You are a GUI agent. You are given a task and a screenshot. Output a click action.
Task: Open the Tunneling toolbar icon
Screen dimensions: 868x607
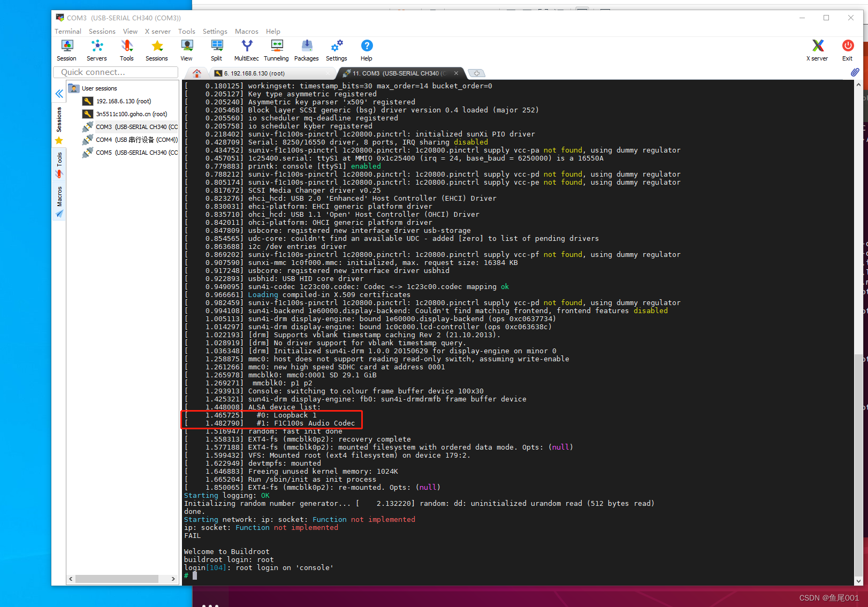pyautogui.click(x=276, y=50)
